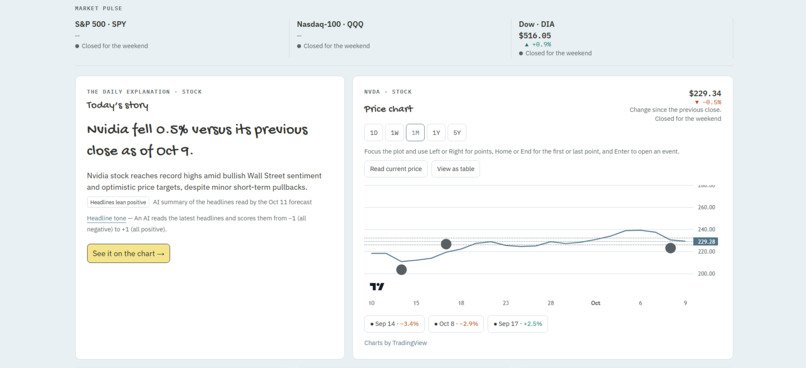Click the Read current price button
806x368 pixels.
tap(396, 169)
